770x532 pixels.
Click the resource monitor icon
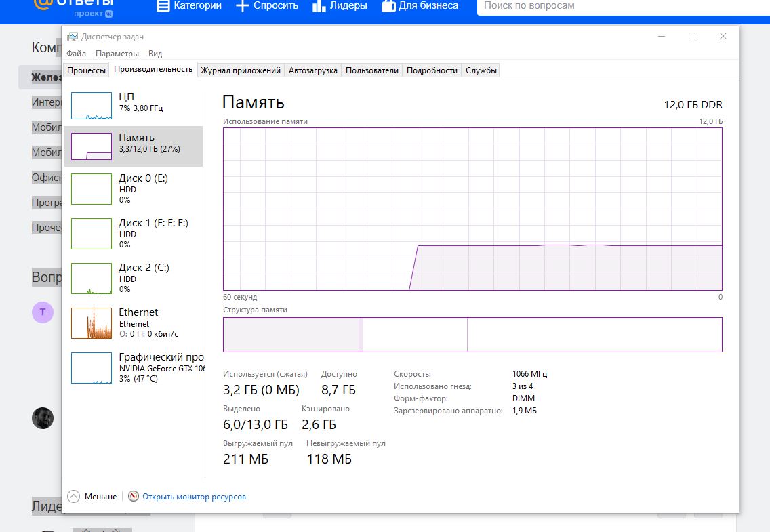point(133,496)
